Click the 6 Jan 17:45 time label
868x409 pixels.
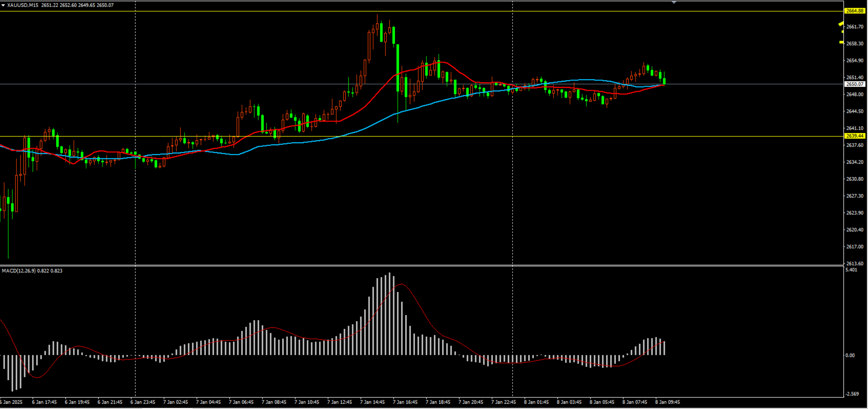(x=44, y=402)
